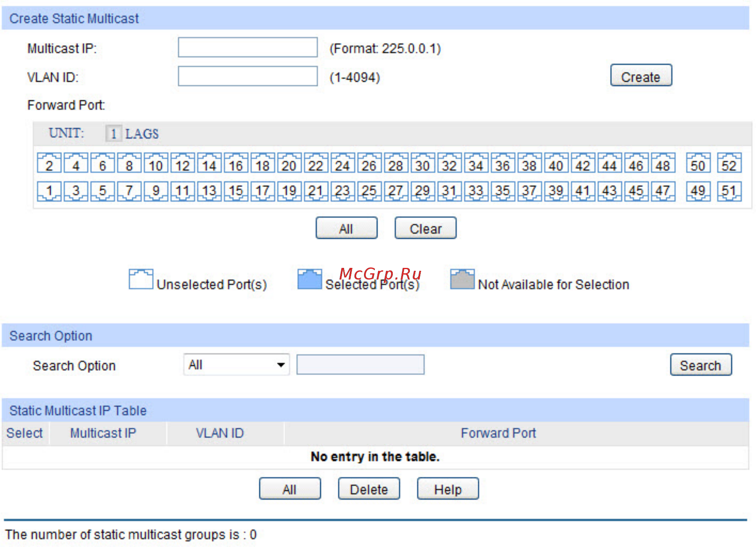Screen dimensions: 756x547
Task: Select forward port 26
Action: pyautogui.click(x=369, y=163)
